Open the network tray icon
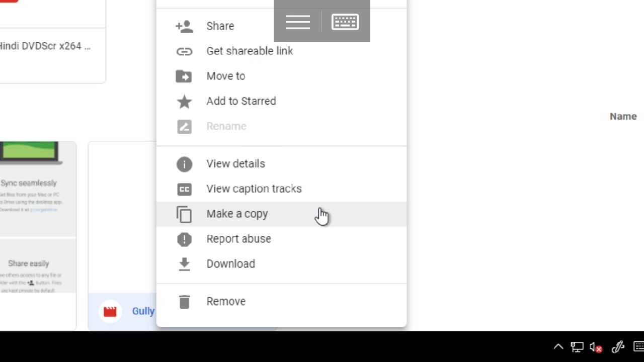The image size is (644, 362). pos(577,347)
